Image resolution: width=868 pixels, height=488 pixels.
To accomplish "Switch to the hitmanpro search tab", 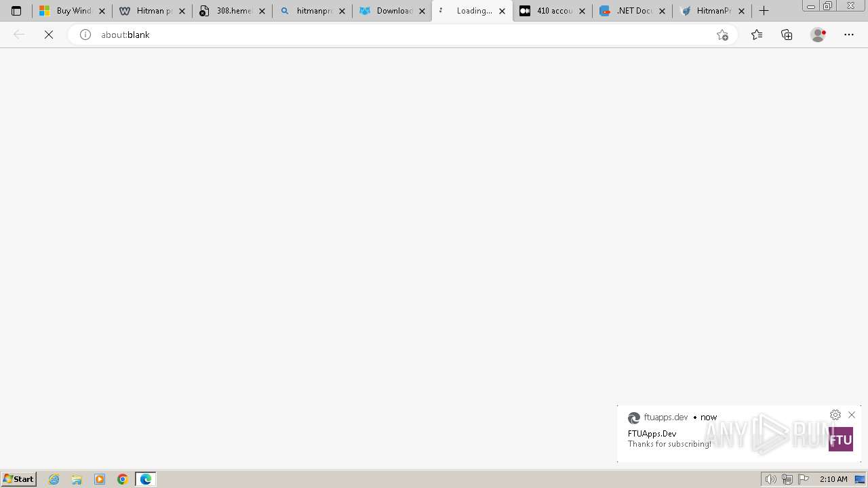I will click(x=312, y=11).
